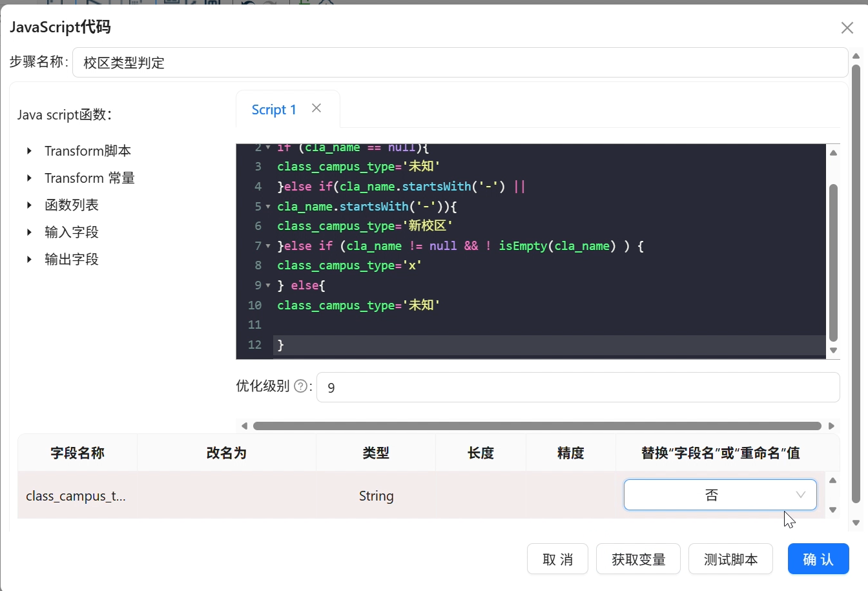Fold code block at line 7
The width and height of the screenshot is (868, 591).
pos(268,246)
